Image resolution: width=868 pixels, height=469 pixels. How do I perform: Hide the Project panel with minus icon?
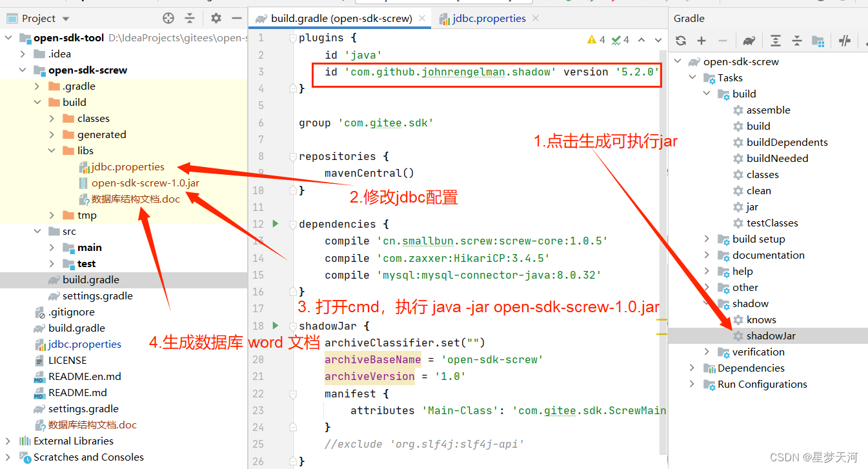237,18
